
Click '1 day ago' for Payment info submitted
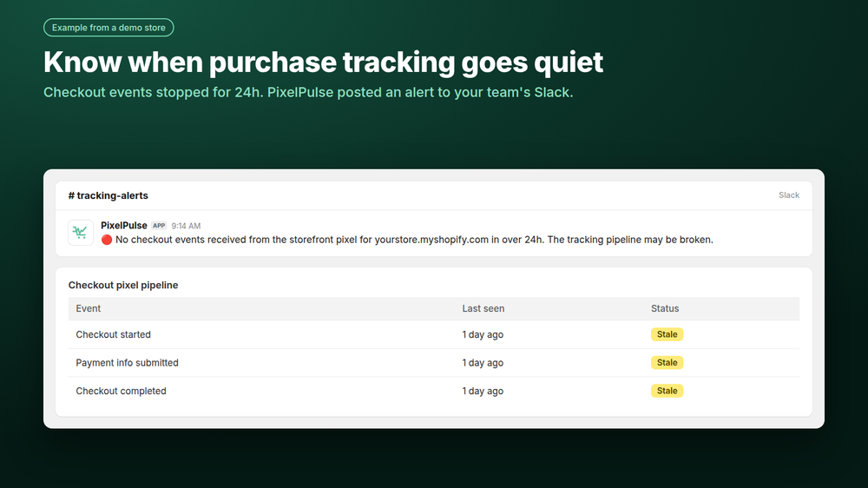(483, 363)
